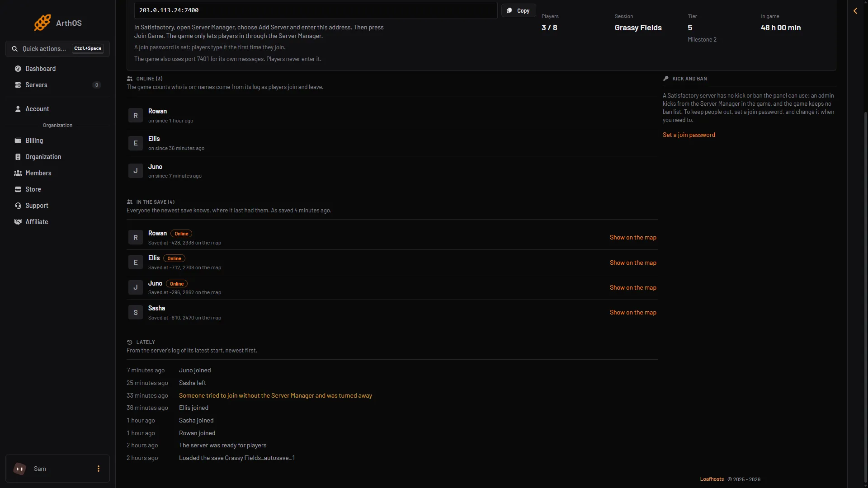Click the 'Sasha left' log entry

coord(193,383)
